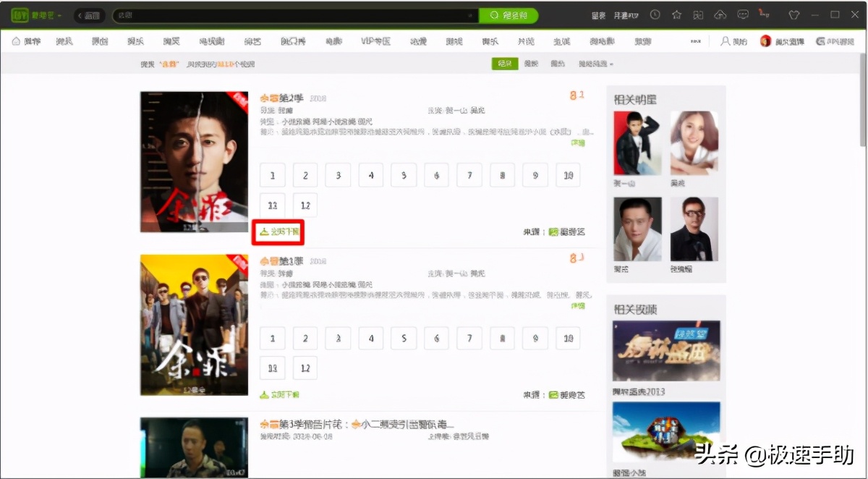Switch to the VIP zone navigation tab
The image size is (868, 479).
375,41
